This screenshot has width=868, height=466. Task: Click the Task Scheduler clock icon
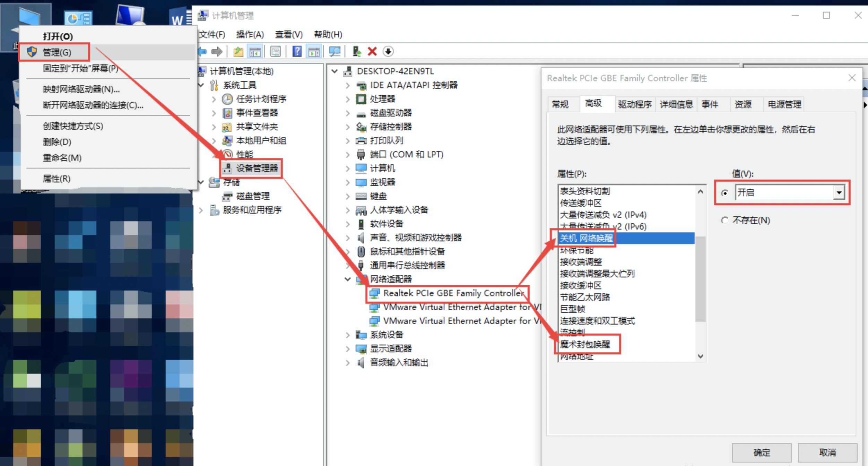[227, 99]
